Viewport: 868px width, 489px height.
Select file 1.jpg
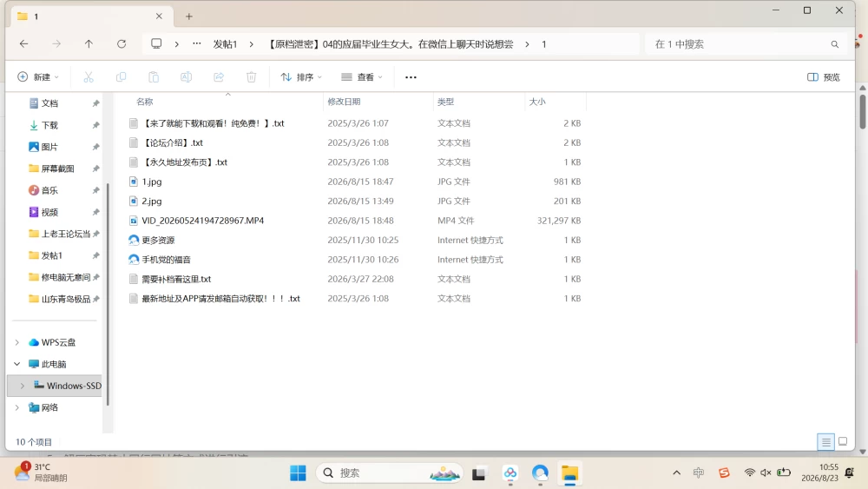pyautogui.click(x=152, y=182)
